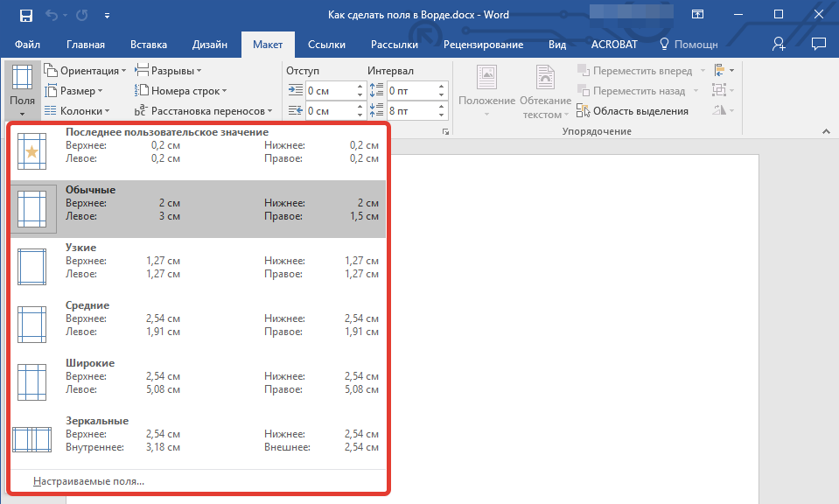Image resolution: width=839 pixels, height=504 pixels.
Task: Open the comments speech bubble icon
Action: point(819,44)
